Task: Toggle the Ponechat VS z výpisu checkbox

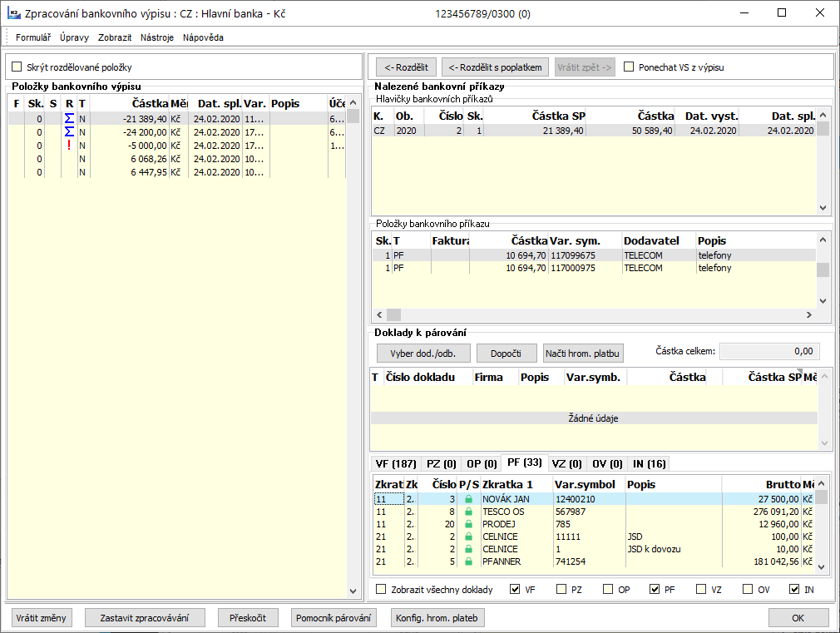Action: click(x=629, y=67)
